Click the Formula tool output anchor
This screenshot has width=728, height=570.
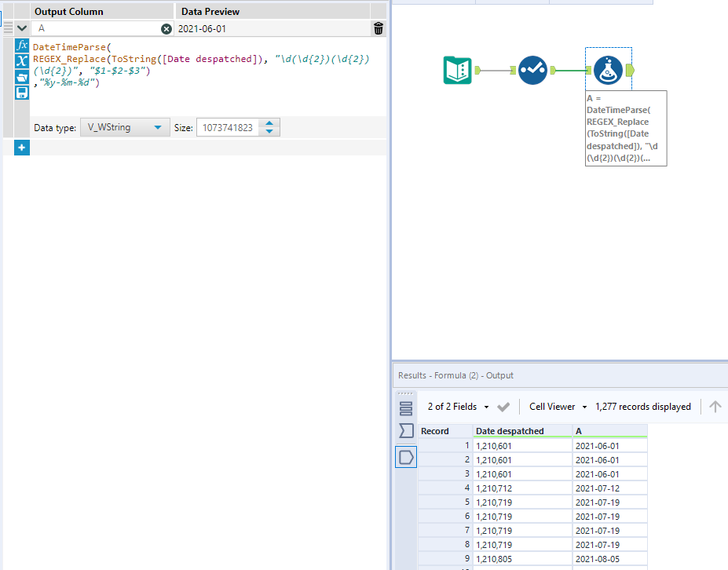click(x=630, y=70)
